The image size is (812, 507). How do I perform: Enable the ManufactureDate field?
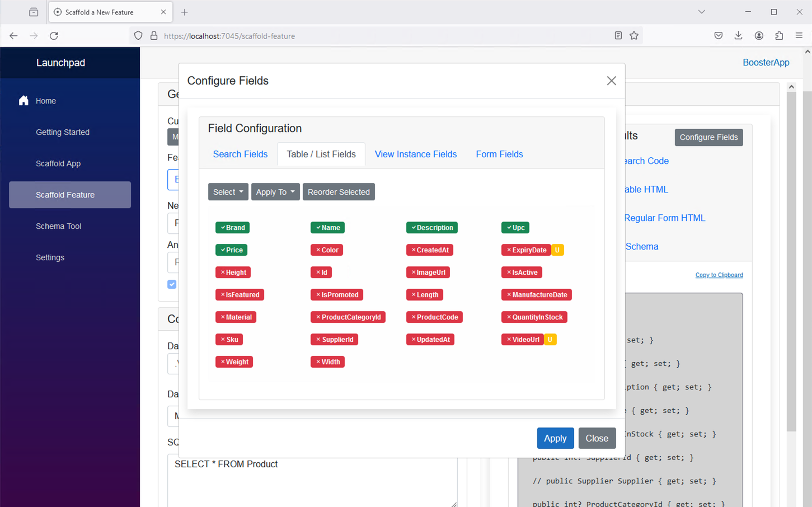pyautogui.click(x=536, y=295)
